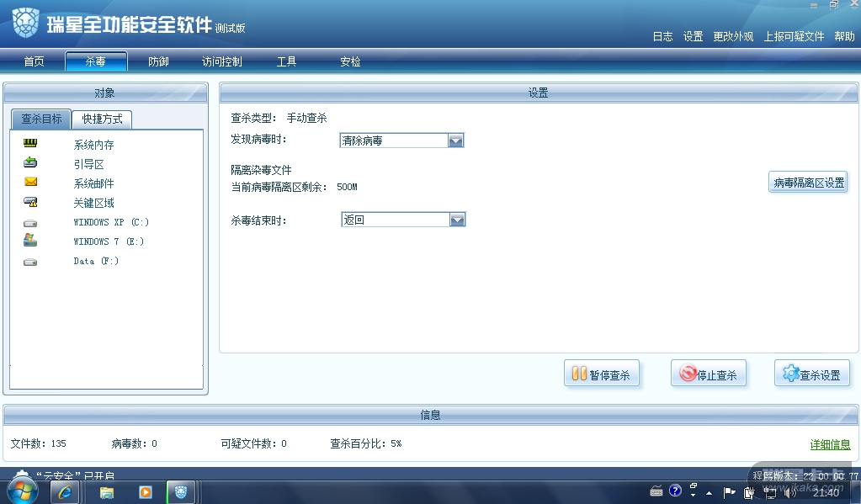This screenshot has width=861, height=504.
Task: Click the Rising antivirus taskbar icon
Action: 181,492
